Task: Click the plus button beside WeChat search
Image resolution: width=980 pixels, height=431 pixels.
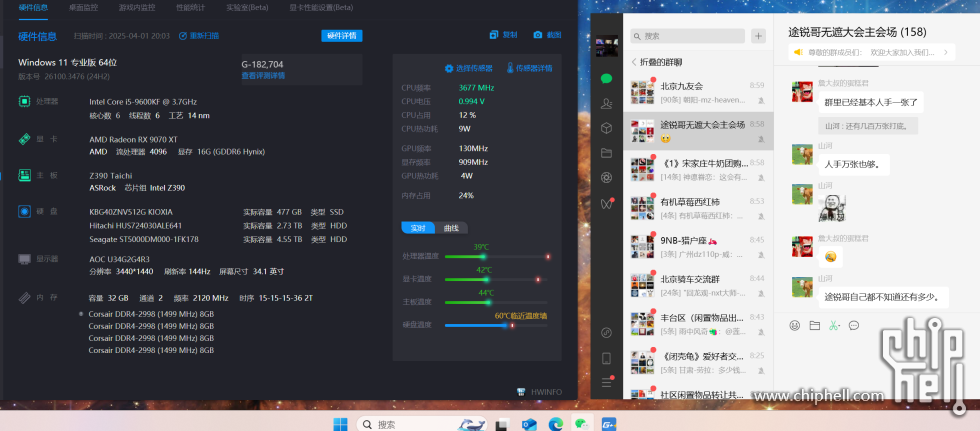Action: pyautogui.click(x=758, y=36)
